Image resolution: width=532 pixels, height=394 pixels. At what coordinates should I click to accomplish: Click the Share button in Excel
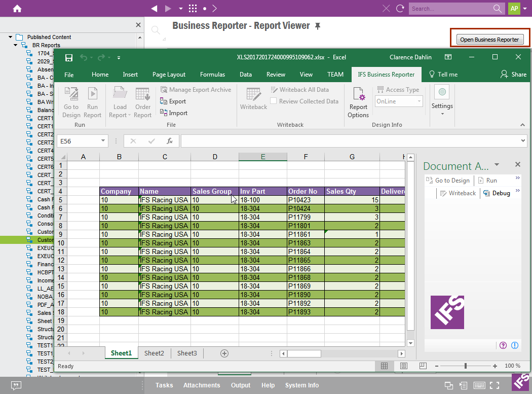[513, 75]
